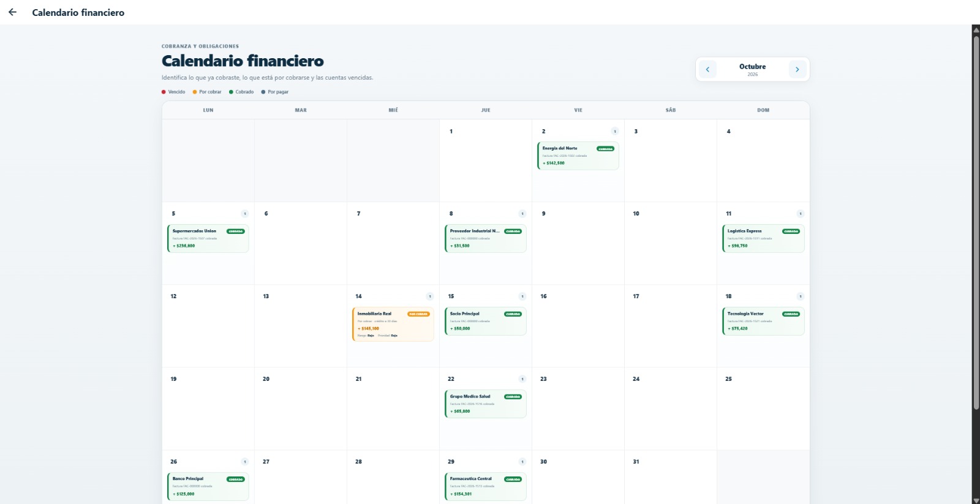
Task: Click the event count badge on day 2
Action: [x=614, y=131]
